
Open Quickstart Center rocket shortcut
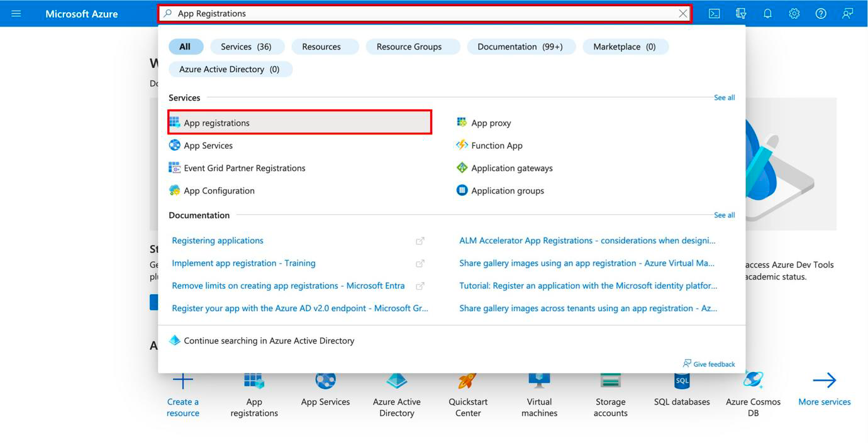[468, 394]
